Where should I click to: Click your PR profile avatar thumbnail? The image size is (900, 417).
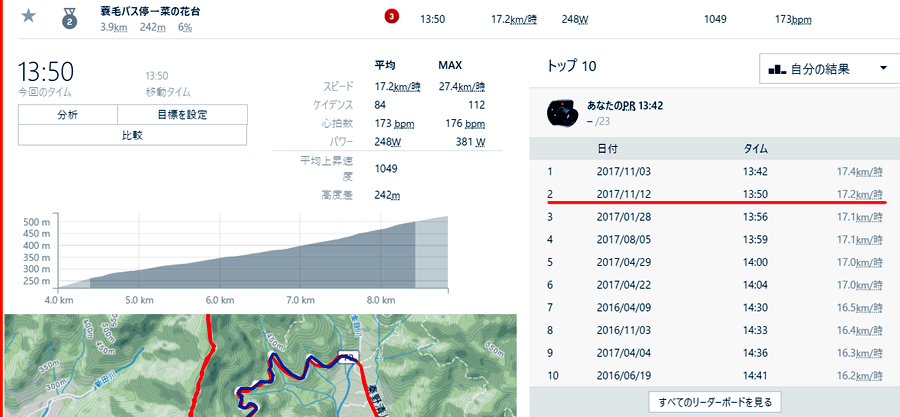[x=564, y=112]
